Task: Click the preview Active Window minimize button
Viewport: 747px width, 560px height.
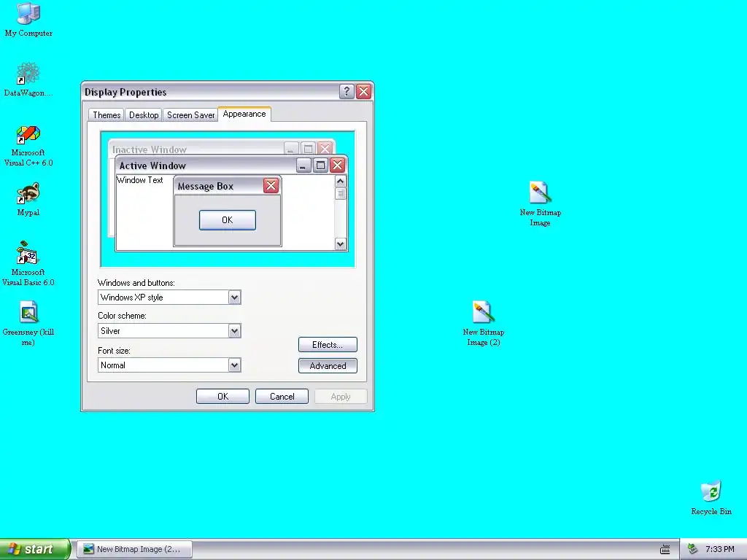Action: click(303, 166)
